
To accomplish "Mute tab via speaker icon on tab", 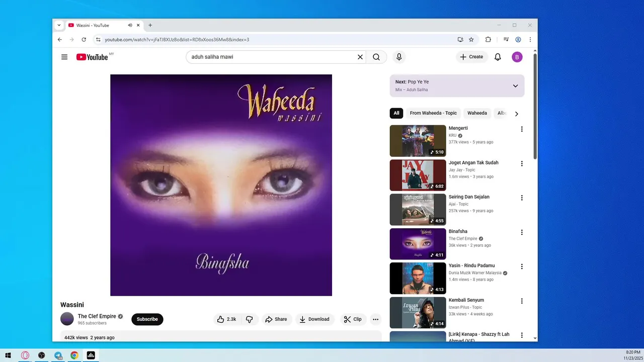I will (130, 25).
